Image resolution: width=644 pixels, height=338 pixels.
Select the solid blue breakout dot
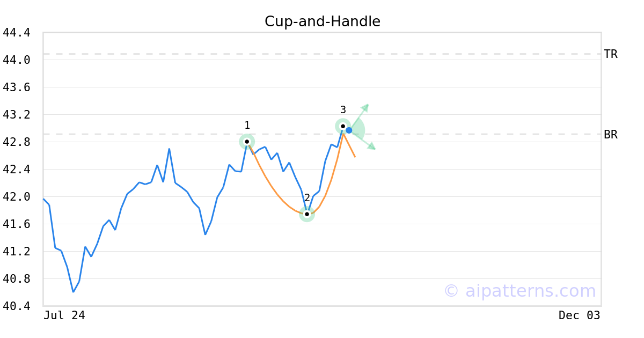click(349, 130)
